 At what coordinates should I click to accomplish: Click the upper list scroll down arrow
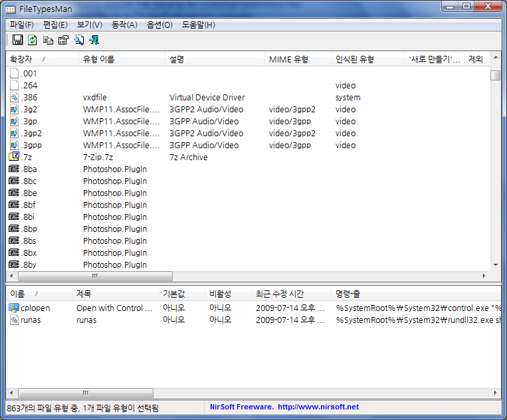pos(495,264)
